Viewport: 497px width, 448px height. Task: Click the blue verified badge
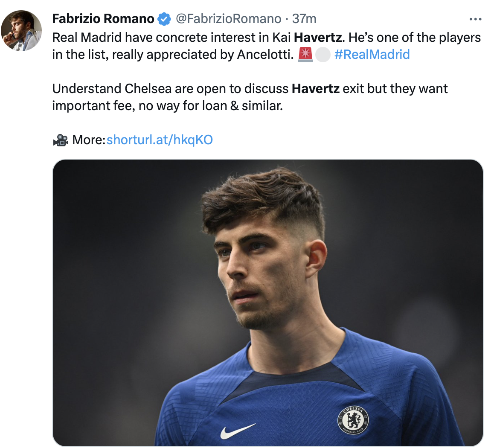click(164, 19)
